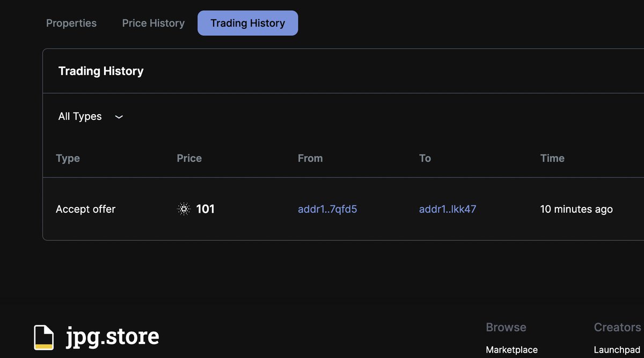
Task: Select the Accept offer row entry
Action: pyautogui.click(x=86, y=209)
